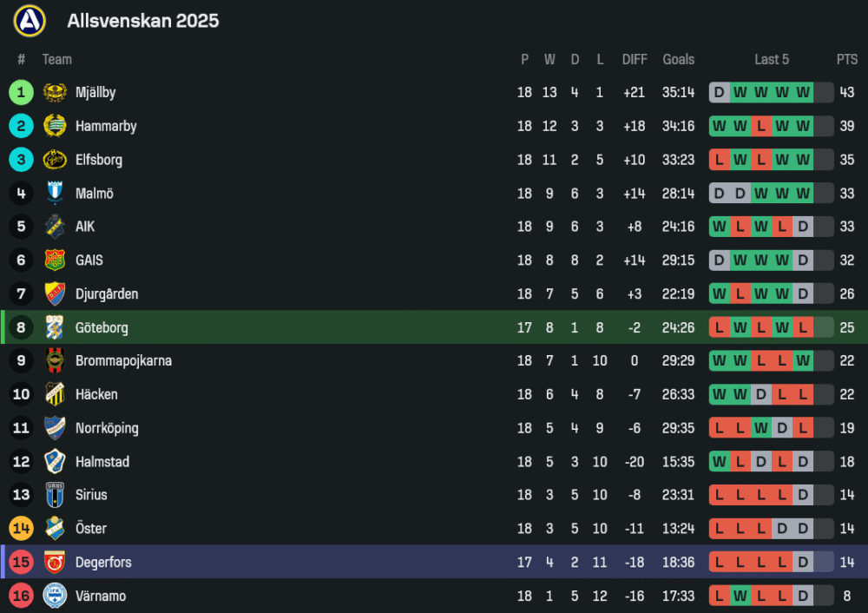Sort table by PTS column header
This screenshot has width=868, height=613.
[x=846, y=59]
